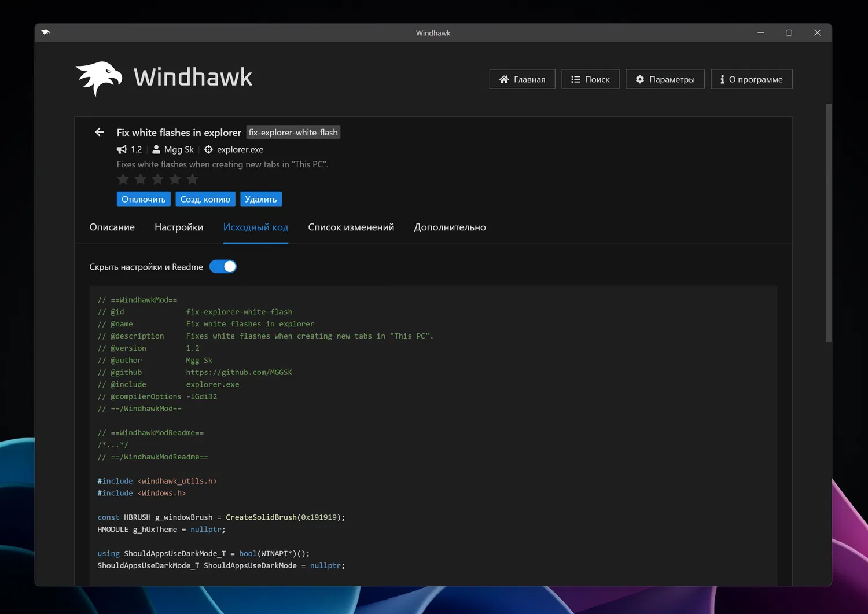
Task: Click the small Windhawk icon in the title bar
Action: [x=46, y=32]
